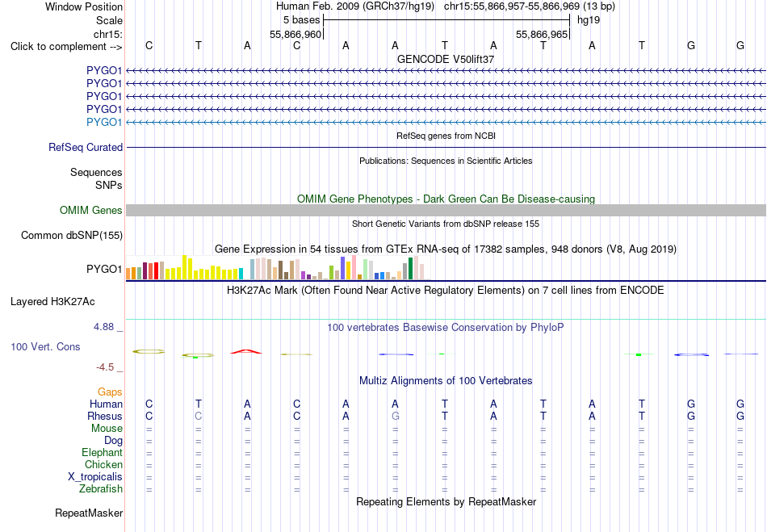Viewport: 767px width, 532px height.
Task: Select the X_tropicalis alignment row label
Action: pos(95,477)
